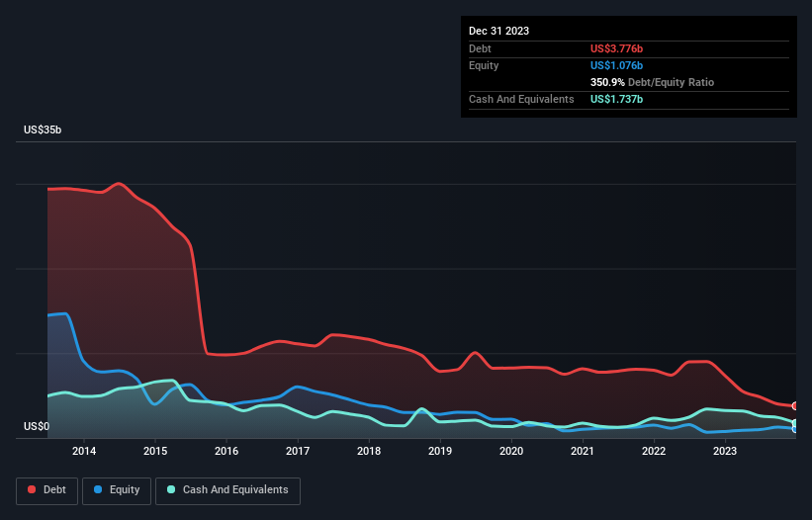Click the 350.9% Debt/Equity Ratio text
The height and width of the screenshot is (520, 812).
click(652, 82)
